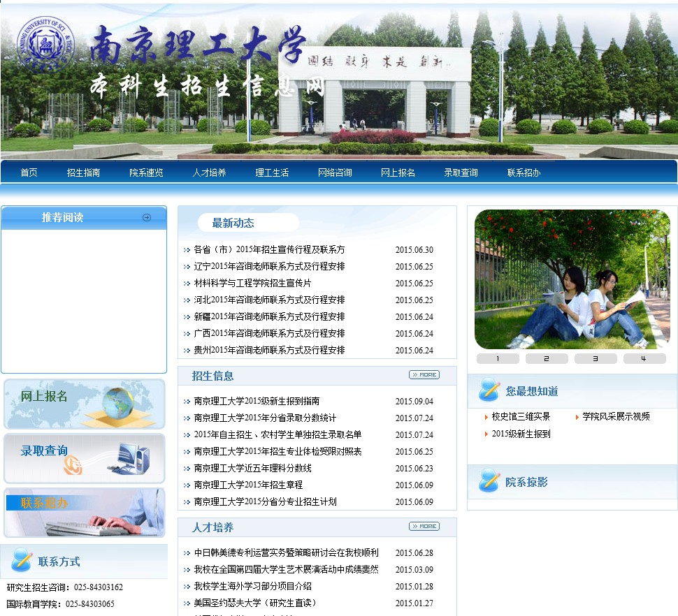The image size is (678, 616).
Task: Open 各省（市）2015年招生宣传行程及联系方 news
Action: point(269,250)
